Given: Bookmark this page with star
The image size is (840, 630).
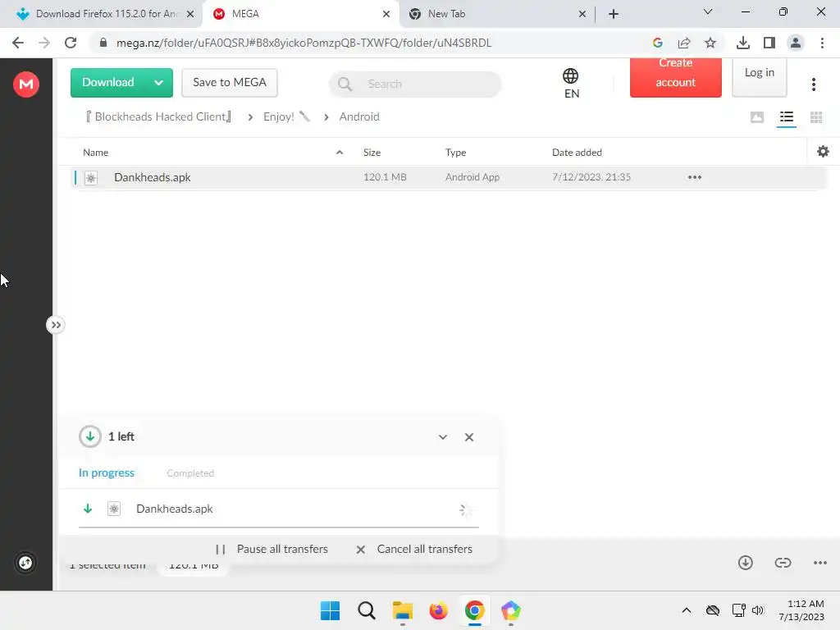Looking at the screenshot, I should point(710,43).
